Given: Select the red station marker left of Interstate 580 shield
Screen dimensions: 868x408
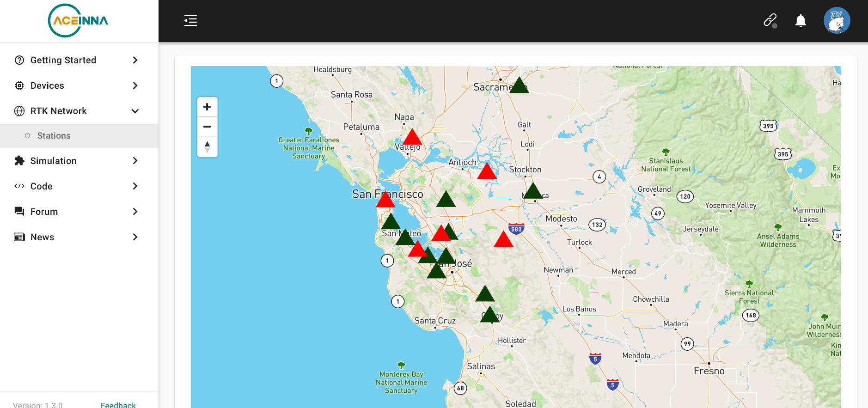Looking at the screenshot, I should (x=503, y=239).
